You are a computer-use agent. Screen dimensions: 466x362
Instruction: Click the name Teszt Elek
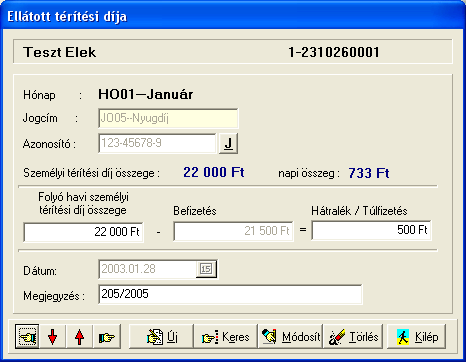(x=60, y=52)
